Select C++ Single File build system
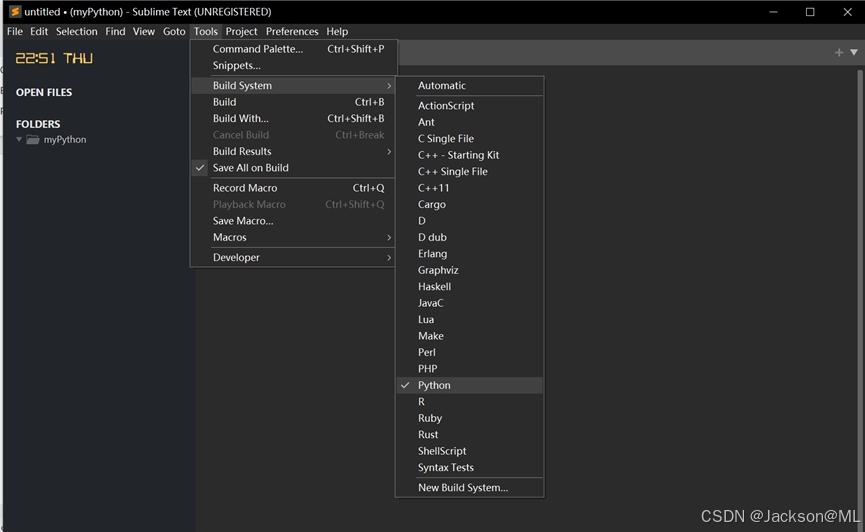The width and height of the screenshot is (865, 532). coord(469,172)
